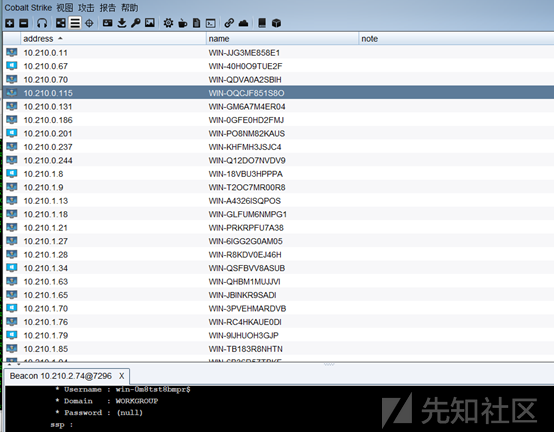
Task: Click the Listeners headphones icon
Action: 42,23
